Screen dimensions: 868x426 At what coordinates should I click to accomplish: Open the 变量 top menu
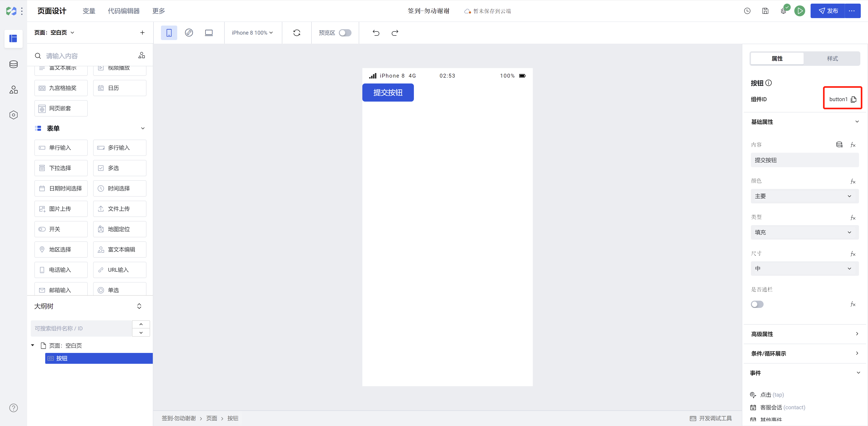pyautogui.click(x=89, y=11)
